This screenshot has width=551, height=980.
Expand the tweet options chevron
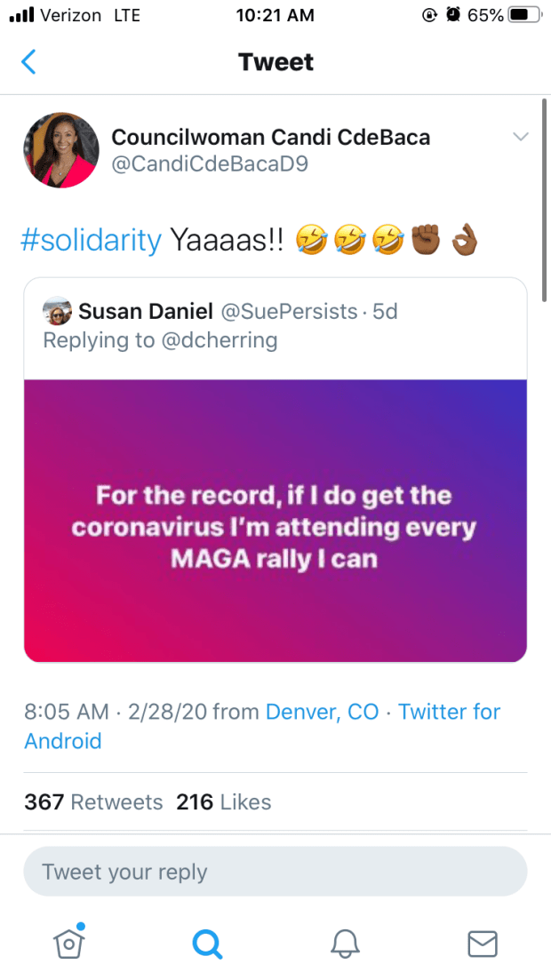[521, 136]
